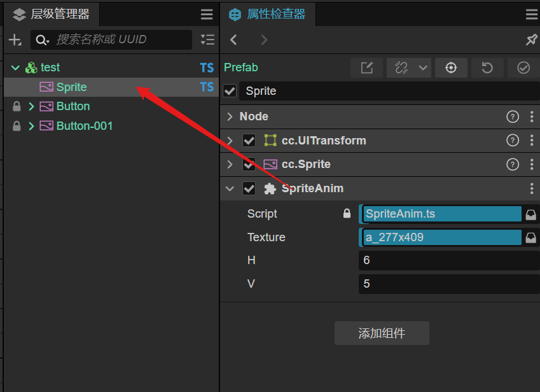Open the unlink prefab dropdown arrow

[423, 67]
